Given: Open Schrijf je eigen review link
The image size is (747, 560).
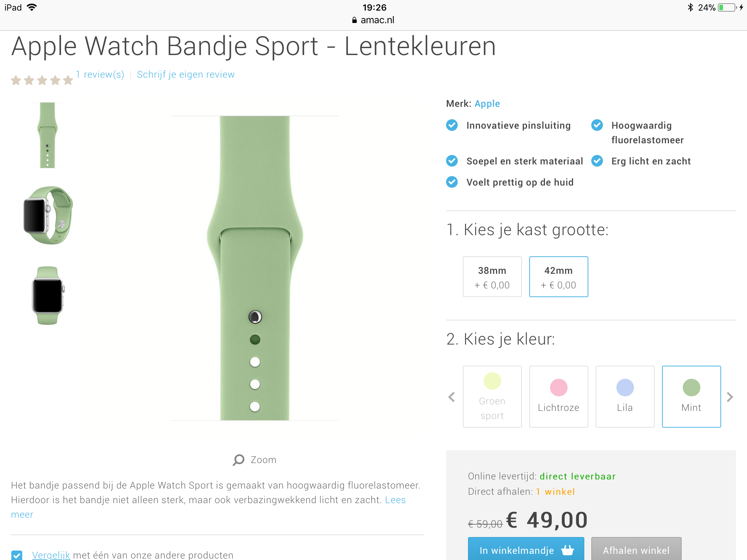Looking at the screenshot, I should coord(186,74).
